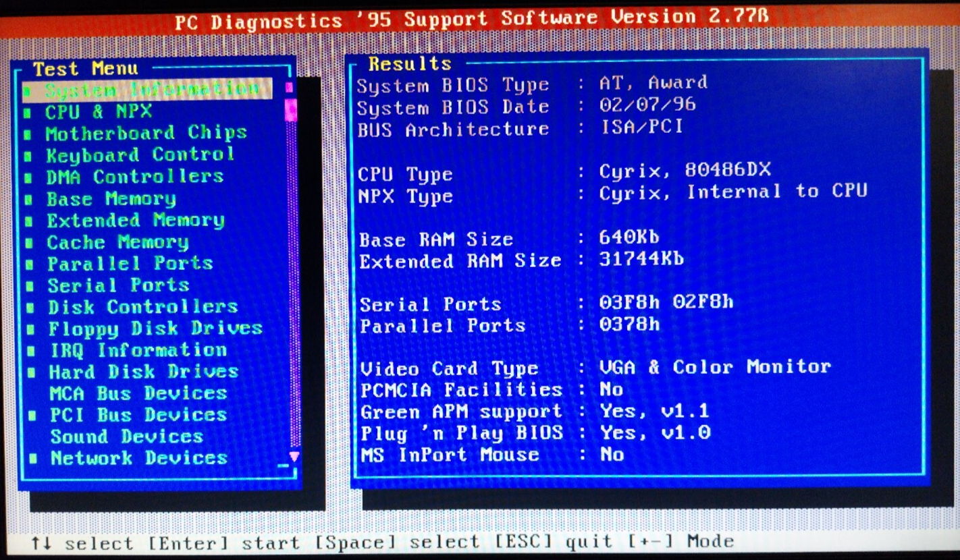Toggle selection marker beside Hard Disk Drives

(31, 373)
